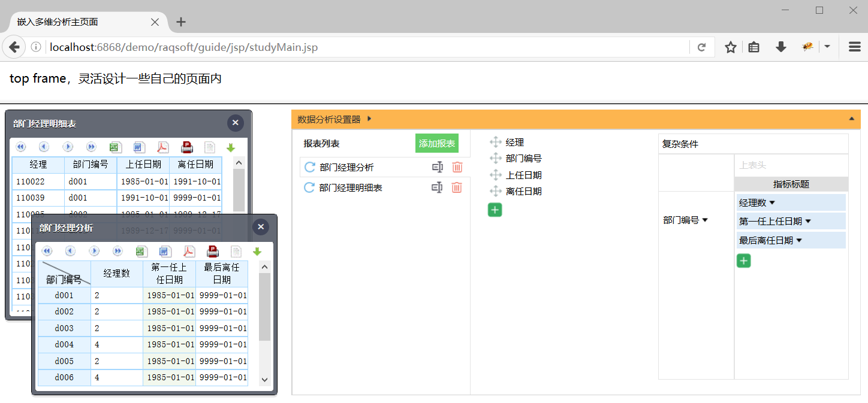Open the Firefox hamburger menu
868x403 pixels.
click(x=855, y=47)
